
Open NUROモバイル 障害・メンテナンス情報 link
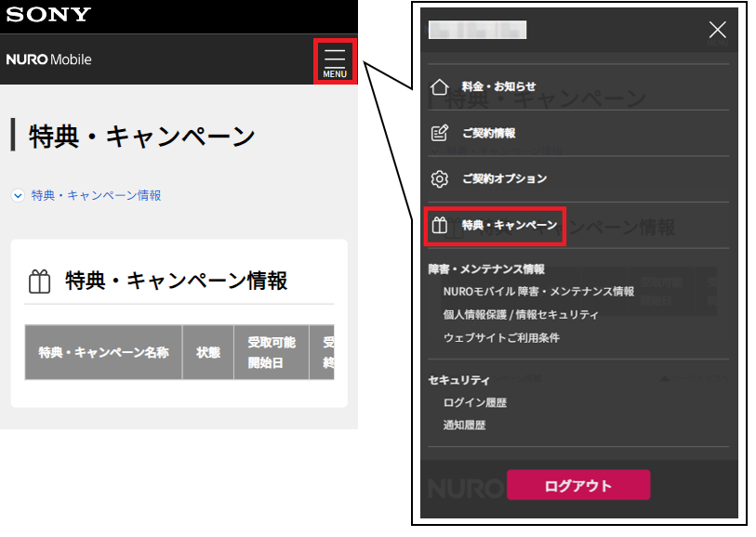click(538, 292)
